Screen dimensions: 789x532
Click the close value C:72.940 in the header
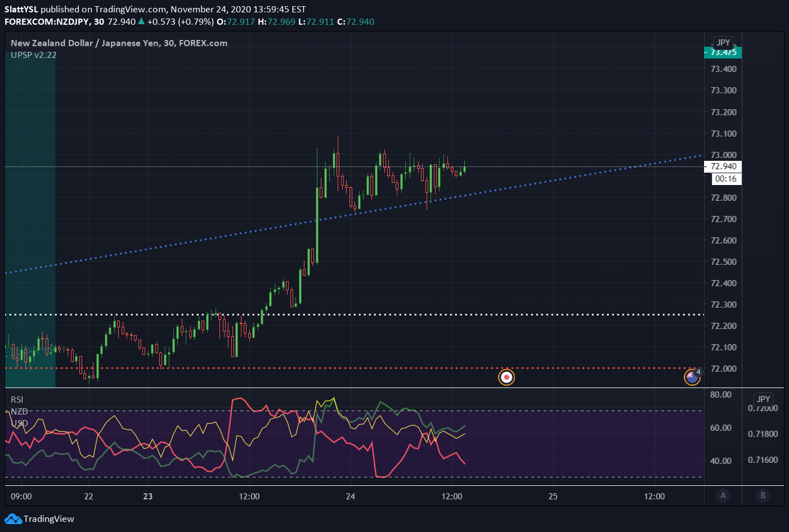356,21
